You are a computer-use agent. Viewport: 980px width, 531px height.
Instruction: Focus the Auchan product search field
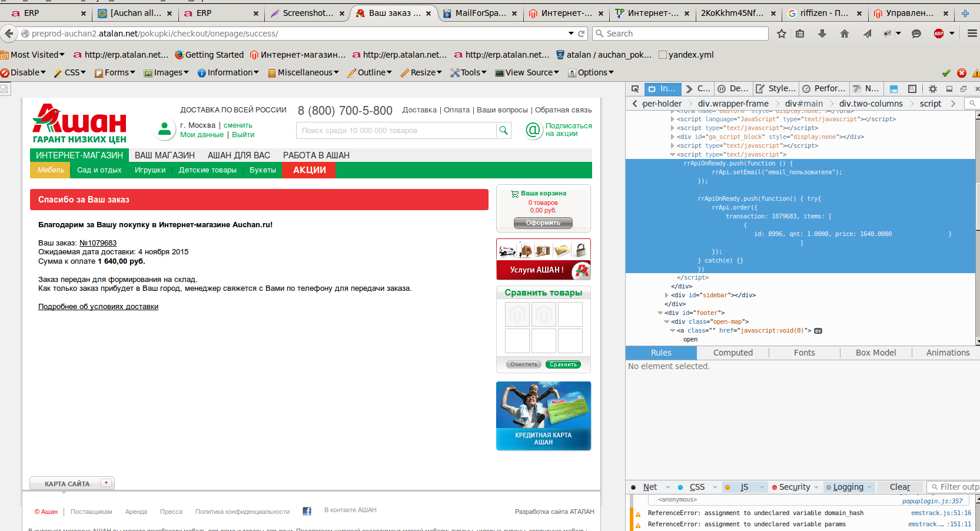tap(396, 131)
